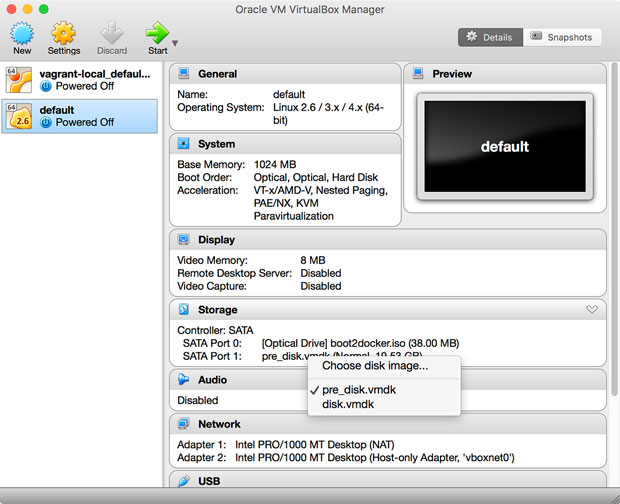
Task: Click the Display monitor icon
Action: (183, 239)
